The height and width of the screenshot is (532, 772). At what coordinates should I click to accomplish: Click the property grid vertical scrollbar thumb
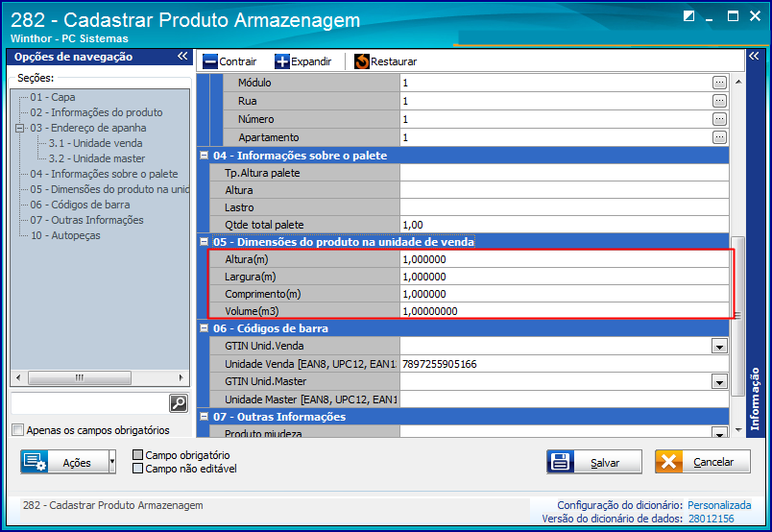(737, 316)
